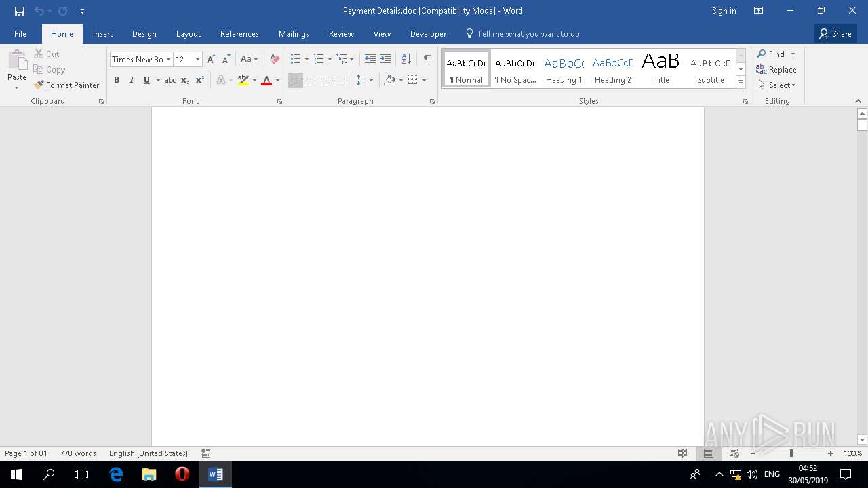Screen dimensions: 868x488
Task: Click the Multilevel List icon
Action: tap(342, 60)
